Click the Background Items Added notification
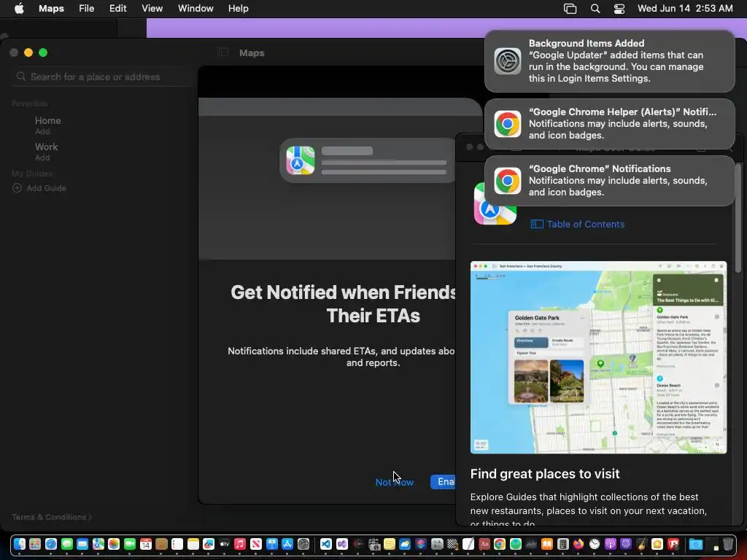Image resolution: width=747 pixels, height=560 pixels. pyautogui.click(x=609, y=61)
